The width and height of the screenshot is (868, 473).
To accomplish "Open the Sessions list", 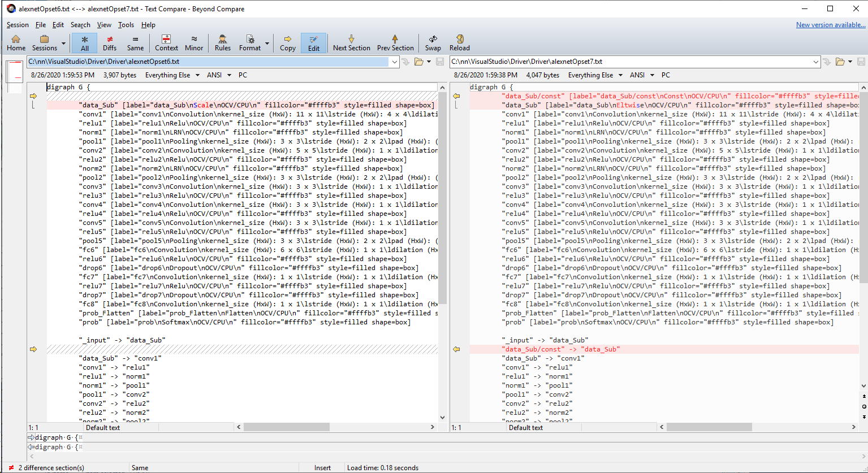I will pos(44,42).
